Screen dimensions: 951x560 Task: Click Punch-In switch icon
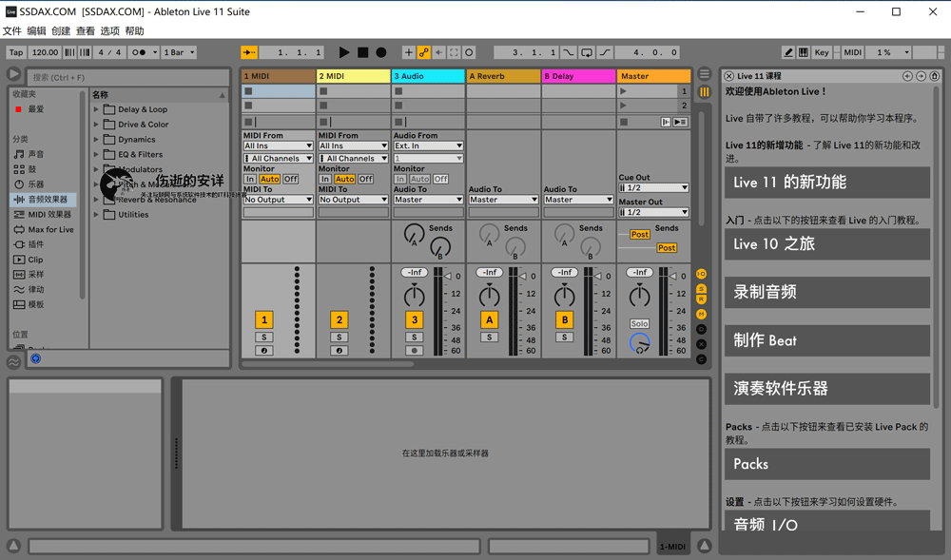[x=569, y=52]
